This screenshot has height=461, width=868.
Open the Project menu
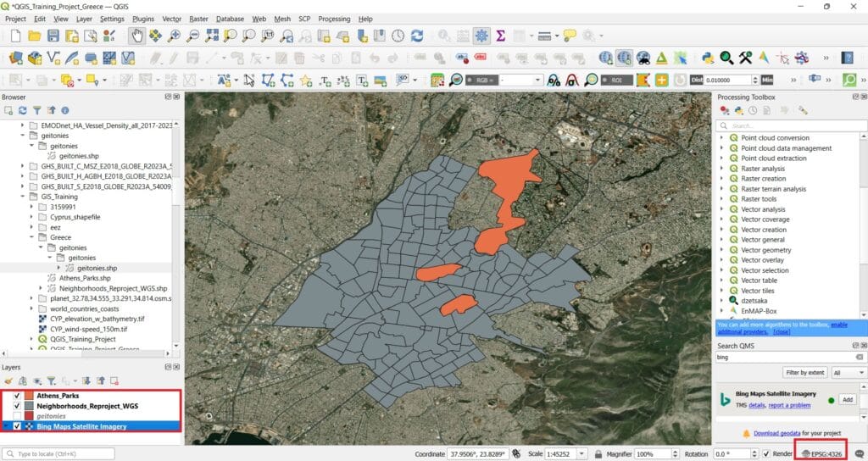click(15, 19)
